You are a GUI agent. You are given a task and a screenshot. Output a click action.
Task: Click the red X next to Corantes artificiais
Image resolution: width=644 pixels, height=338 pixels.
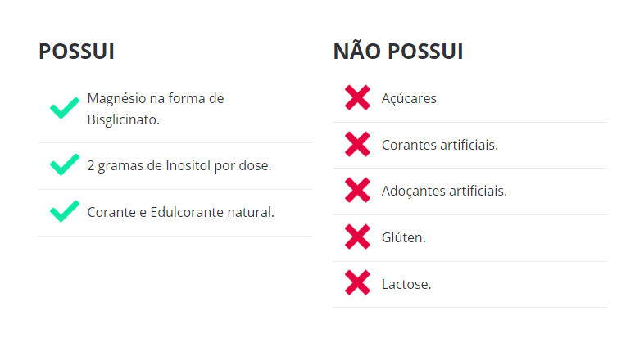pos(357,145)
